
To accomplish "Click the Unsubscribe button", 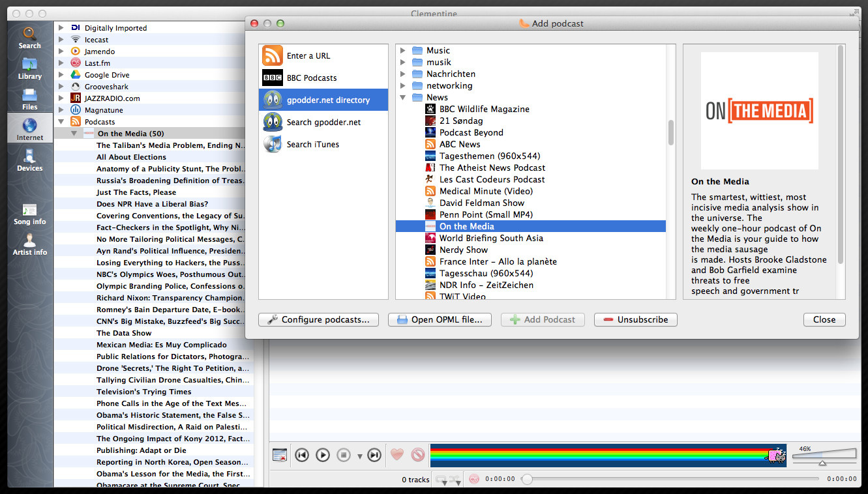I will pyautogui.click(x=635, y=320).
